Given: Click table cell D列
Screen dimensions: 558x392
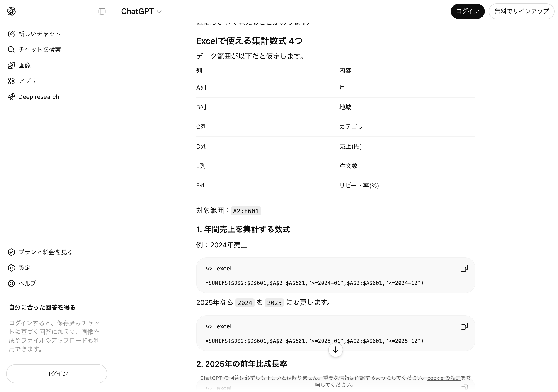Looking at the screenshot, I should tap(201, 146).
